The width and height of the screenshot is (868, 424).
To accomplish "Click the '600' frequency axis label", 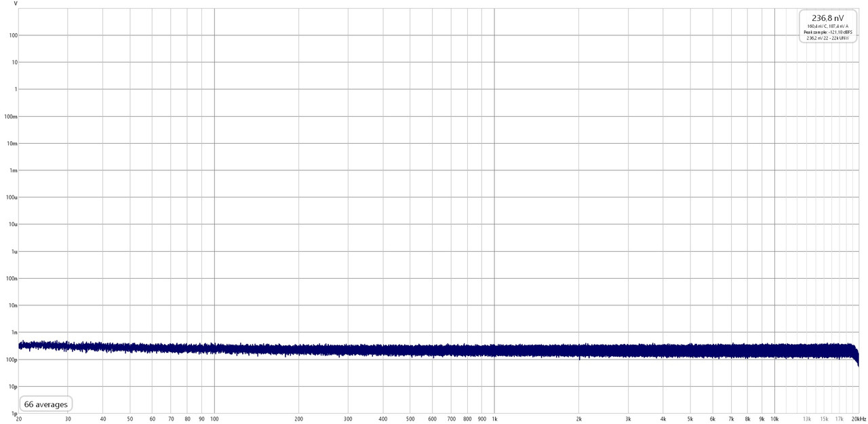I will click(x=432, y=419).
